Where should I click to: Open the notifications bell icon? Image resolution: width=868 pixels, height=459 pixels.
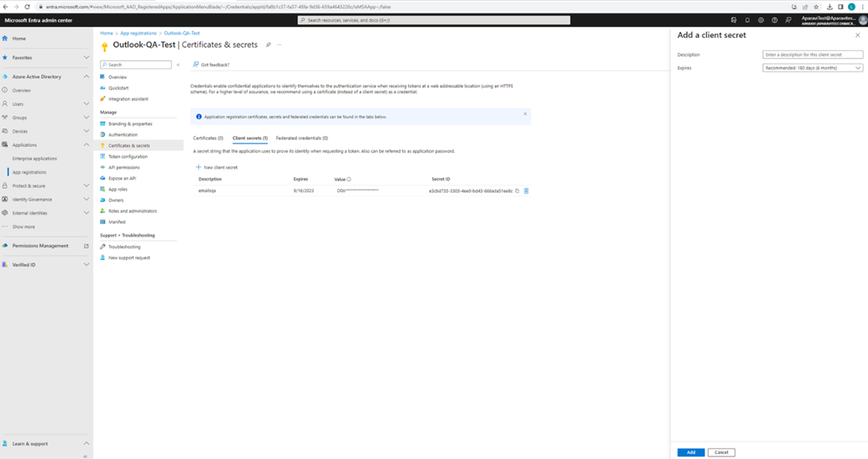[747, 20]
